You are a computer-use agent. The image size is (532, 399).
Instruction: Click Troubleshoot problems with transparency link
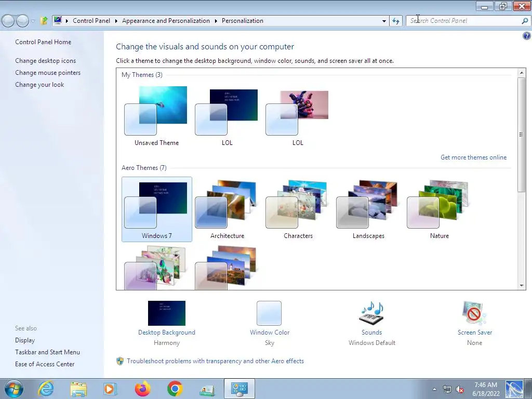click(215, 361)
